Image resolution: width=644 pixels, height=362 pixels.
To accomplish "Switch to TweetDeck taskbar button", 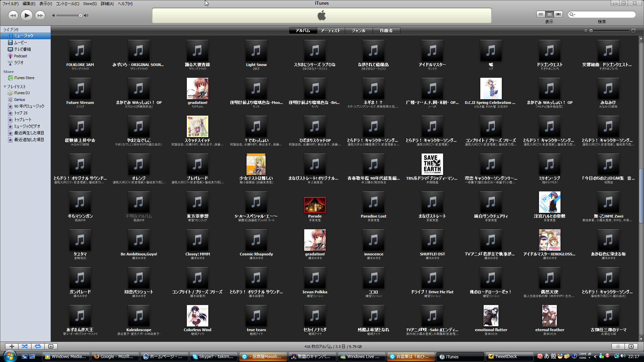I will coord(509,357).
